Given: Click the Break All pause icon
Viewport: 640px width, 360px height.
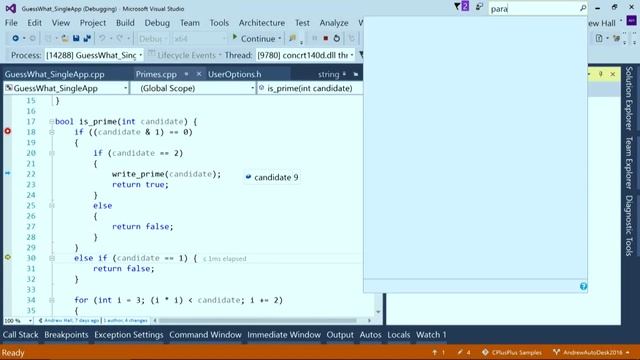Looking at the screenshot, I should point(314,38).
